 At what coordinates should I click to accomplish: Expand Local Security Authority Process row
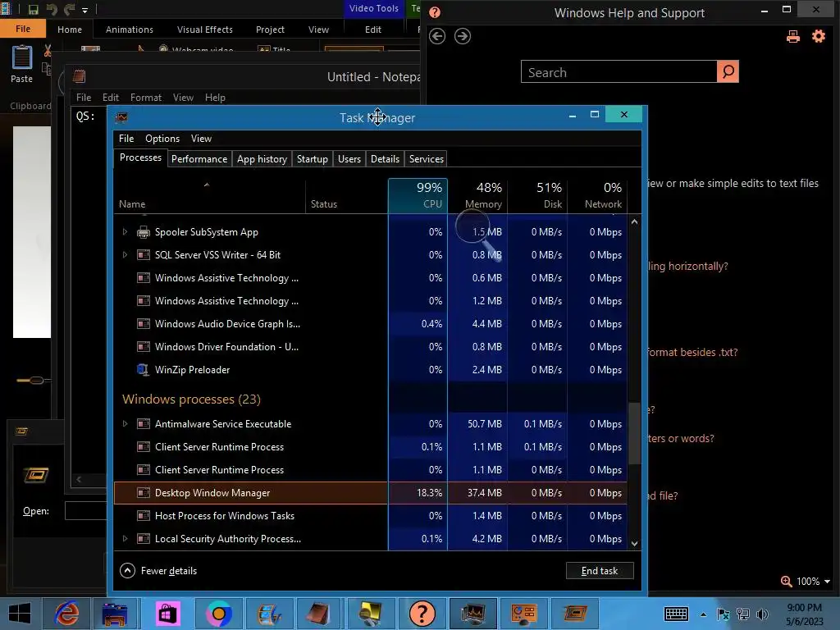[125, 539]
